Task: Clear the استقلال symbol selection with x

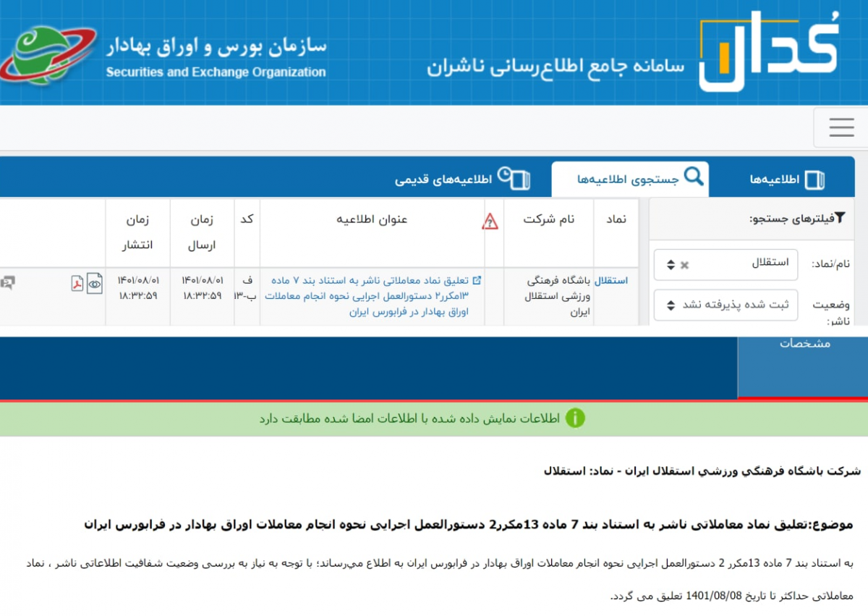Action: 684,266
